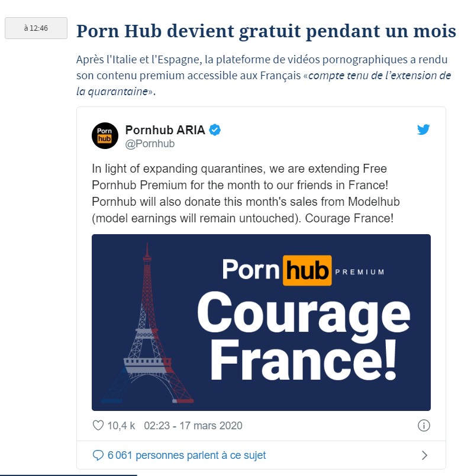Viewport: 474px width, 476px height.
Task: Open 6 061 personnes parlent à ce sujet
Action: click(x=186, y=455)
